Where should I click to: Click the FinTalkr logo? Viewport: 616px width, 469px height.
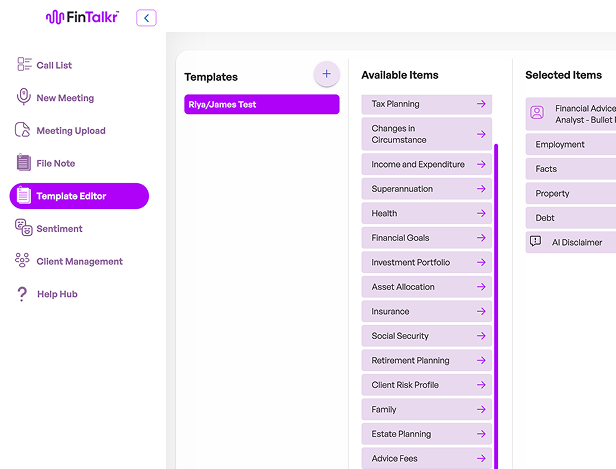click(81, 18)
